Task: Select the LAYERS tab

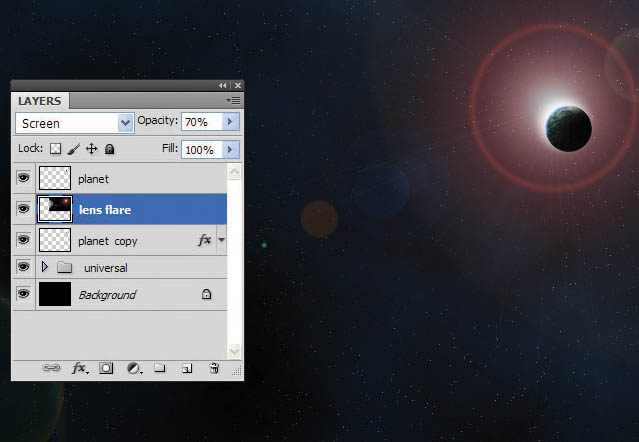Action: tap(40, 101)
